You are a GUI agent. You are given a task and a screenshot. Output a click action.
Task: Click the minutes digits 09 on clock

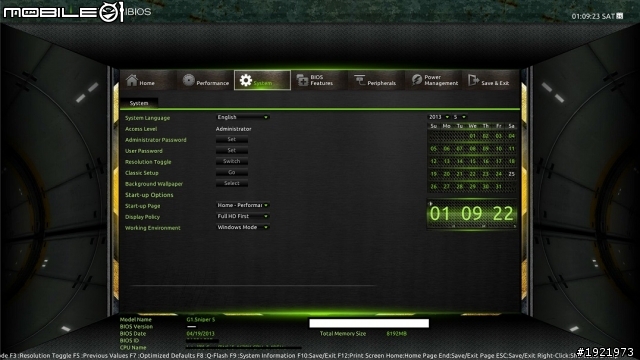click(x=471, y=213)
